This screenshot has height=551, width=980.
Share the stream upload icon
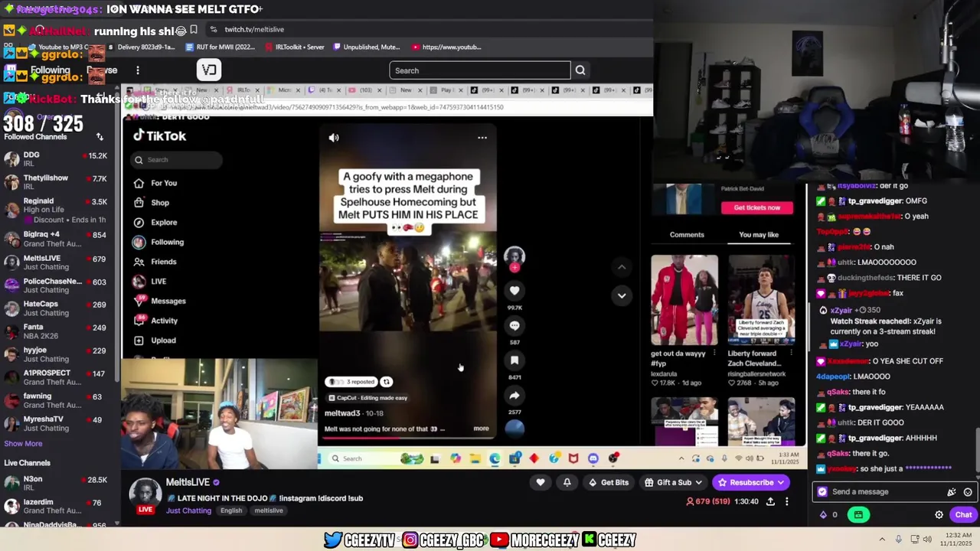(x=770, y=501)
